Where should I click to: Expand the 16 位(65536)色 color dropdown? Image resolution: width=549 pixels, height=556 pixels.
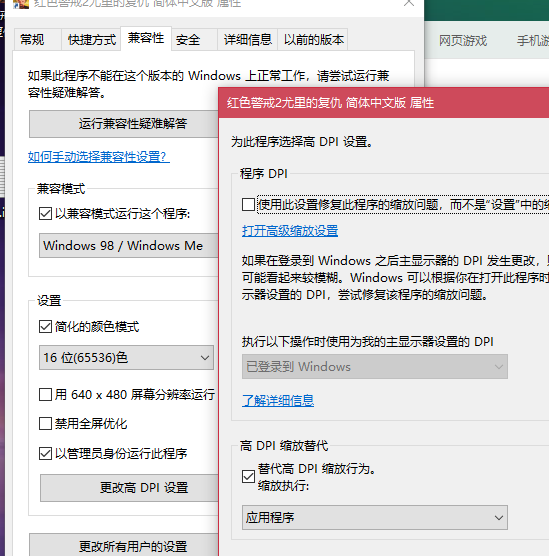pos(126,357)
